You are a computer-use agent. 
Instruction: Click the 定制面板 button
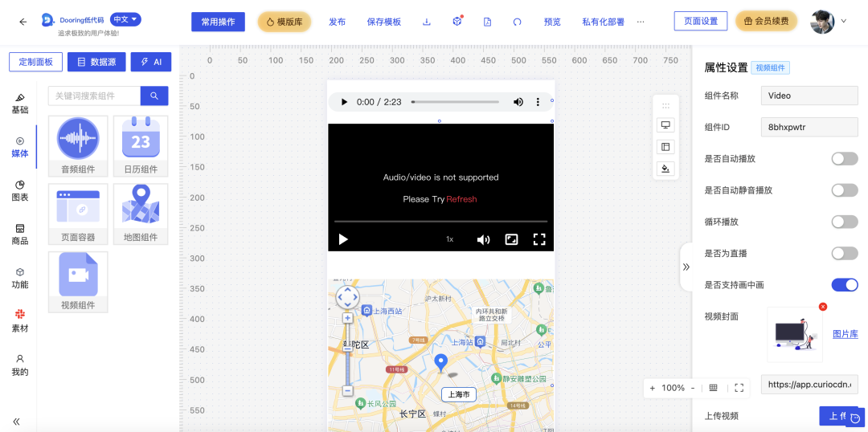tap(36, 62)
